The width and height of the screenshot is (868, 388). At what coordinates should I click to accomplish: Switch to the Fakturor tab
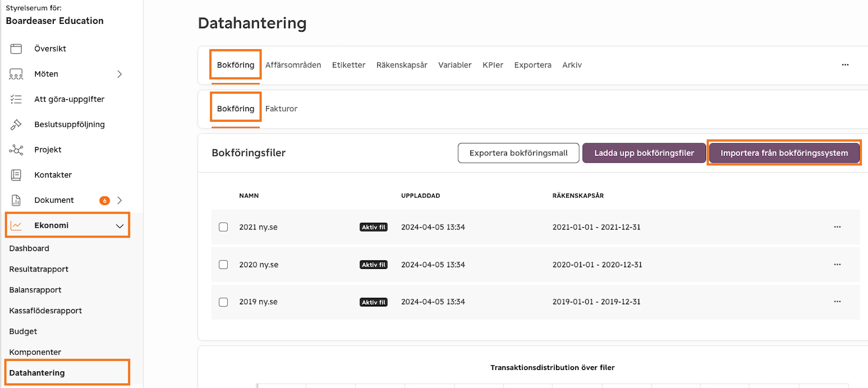click(281, 108)
